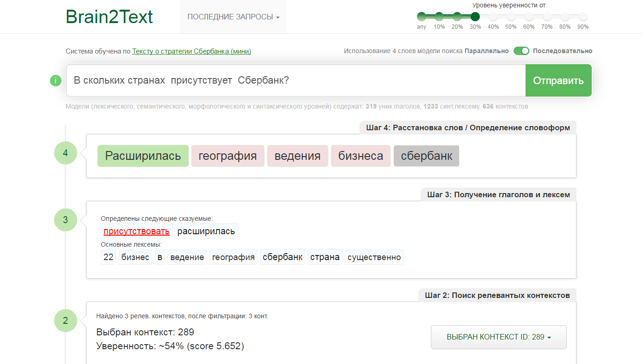Click into the question input field

tap(296, 80)
